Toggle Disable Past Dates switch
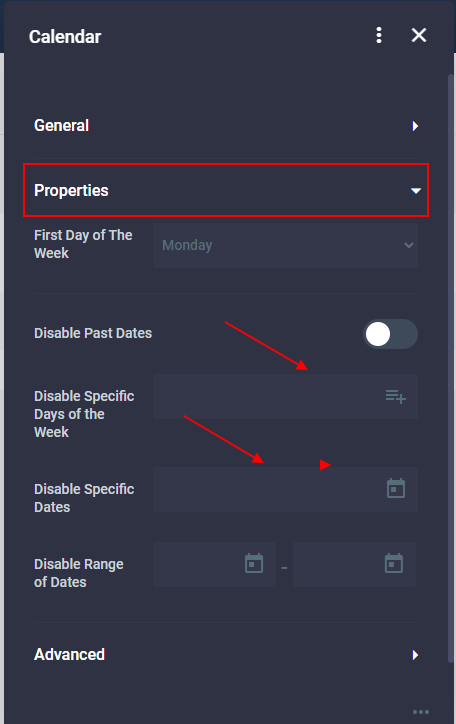Viewport: 456px width, 724px height. click(x=390, y=334)
